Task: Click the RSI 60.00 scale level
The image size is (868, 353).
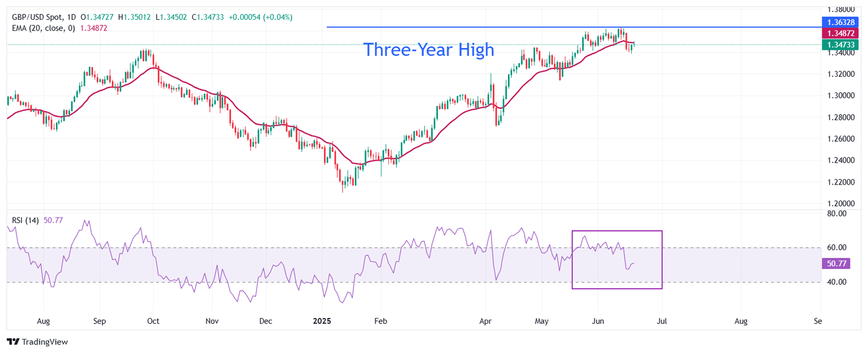Action: [x=836, y=247]
